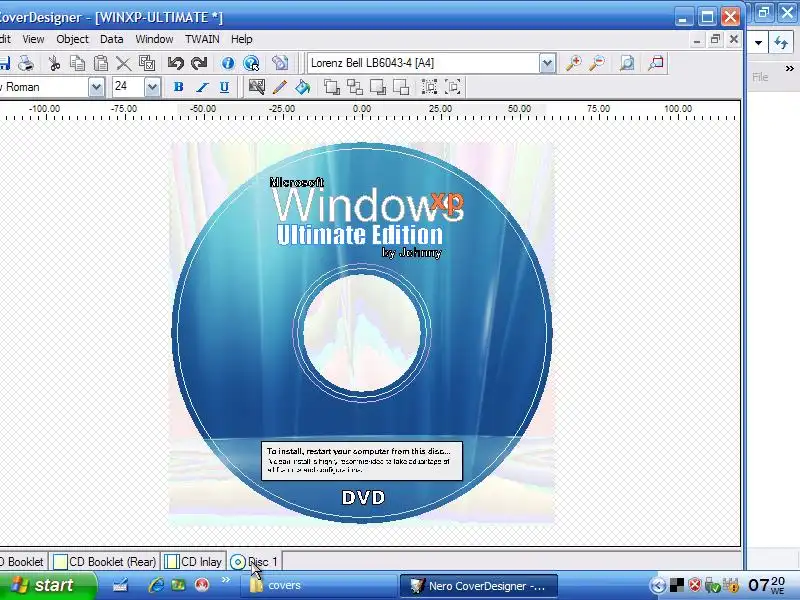Click the Delete X icon in toolbar

point(123,63)
